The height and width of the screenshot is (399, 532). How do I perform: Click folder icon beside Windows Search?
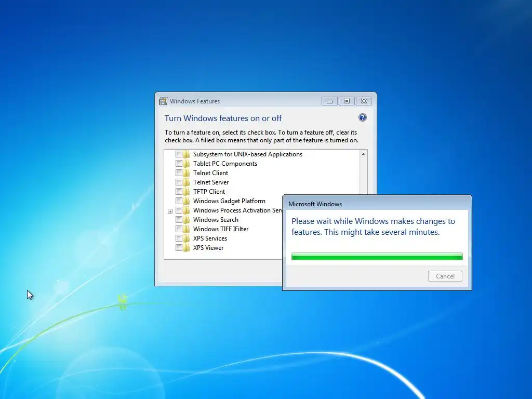pos(187,220)
